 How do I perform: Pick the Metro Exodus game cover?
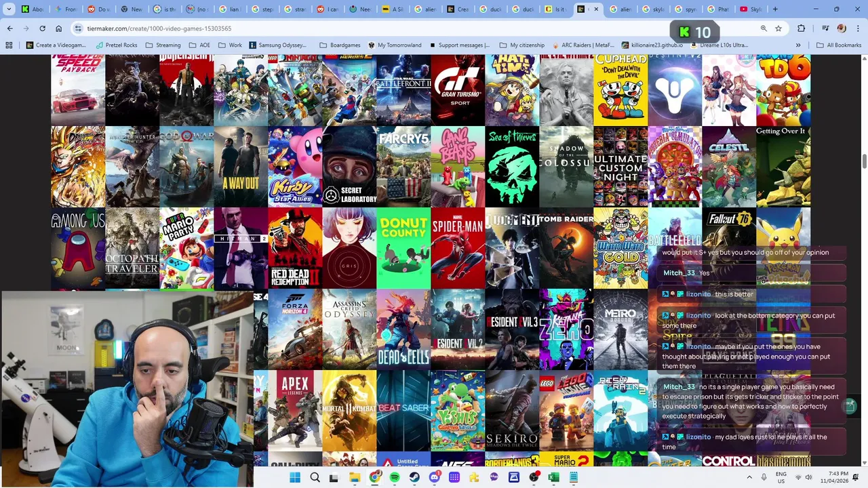pyautogui.click(x=620, y=329)
